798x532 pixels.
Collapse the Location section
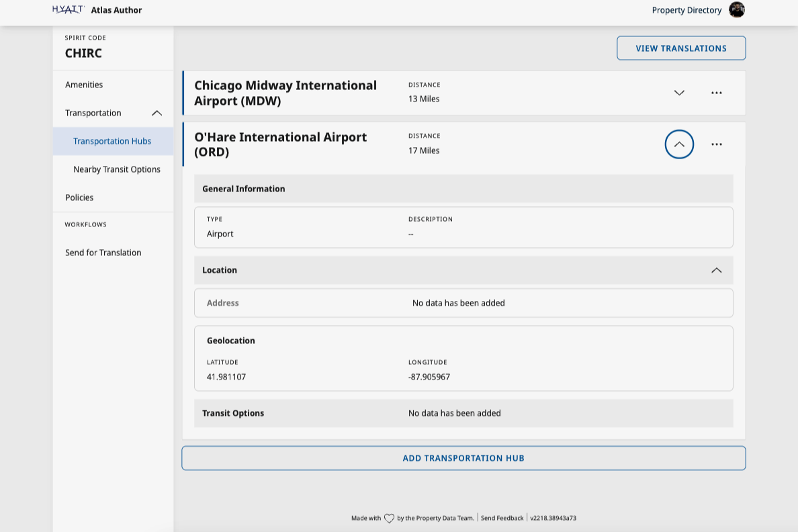point(716,270)
